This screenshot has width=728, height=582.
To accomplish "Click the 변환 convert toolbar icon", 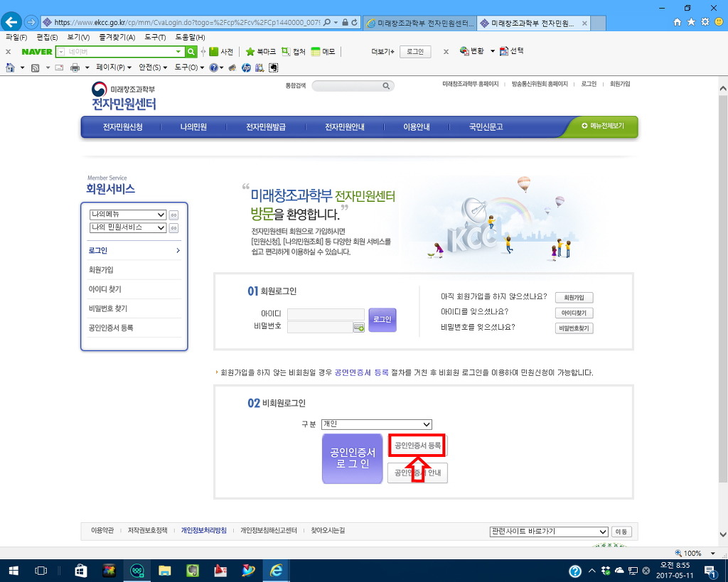I will click(x=472, y=51).
